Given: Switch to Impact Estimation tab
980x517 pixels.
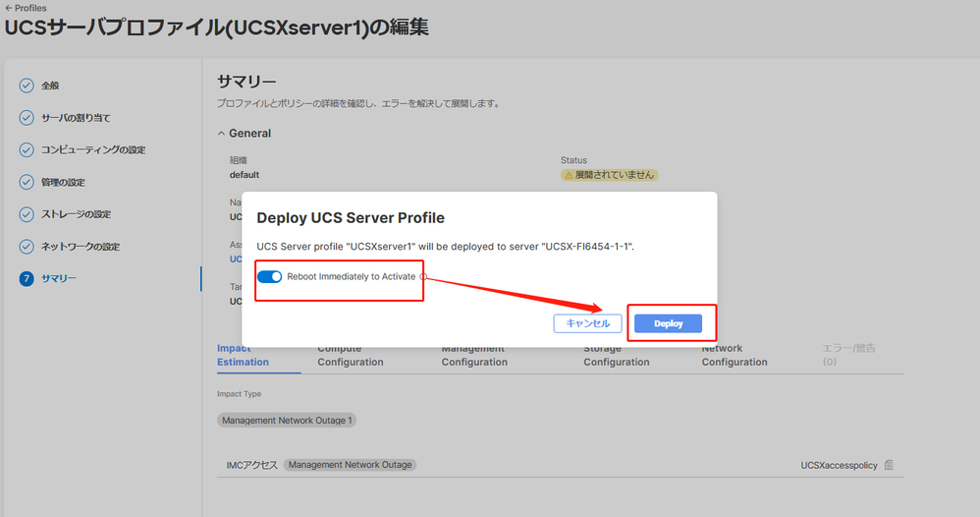Looking at the screenshot, I should 244,356.
